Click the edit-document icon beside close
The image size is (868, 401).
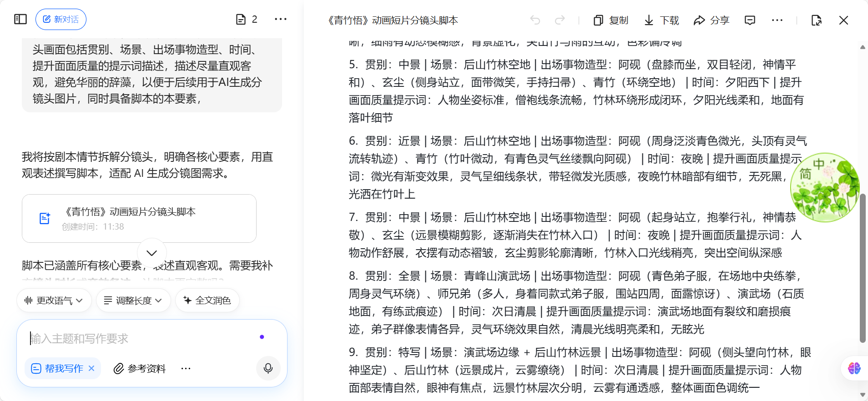click(817, 20)
